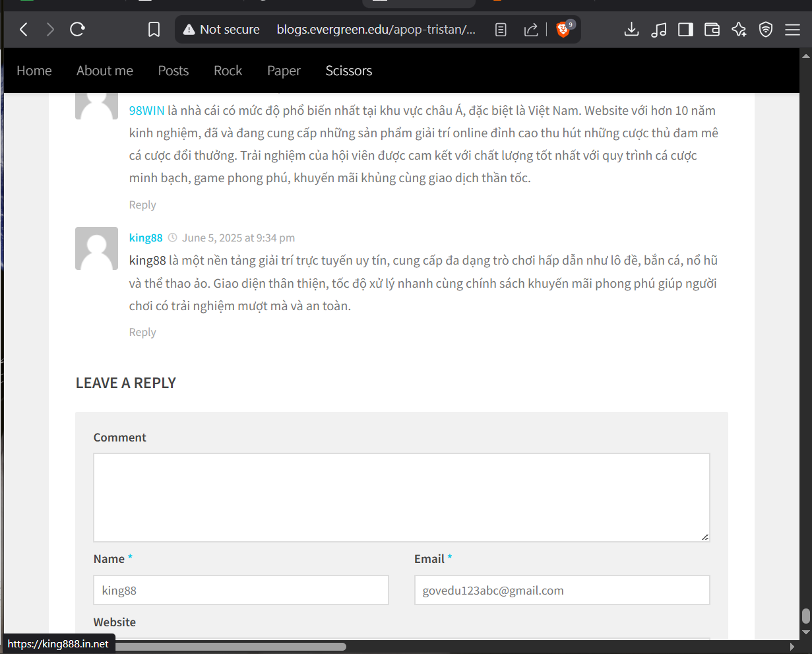812x654 pixels.
Task: Open the Scissors menu item
Action: coord(349,71)
